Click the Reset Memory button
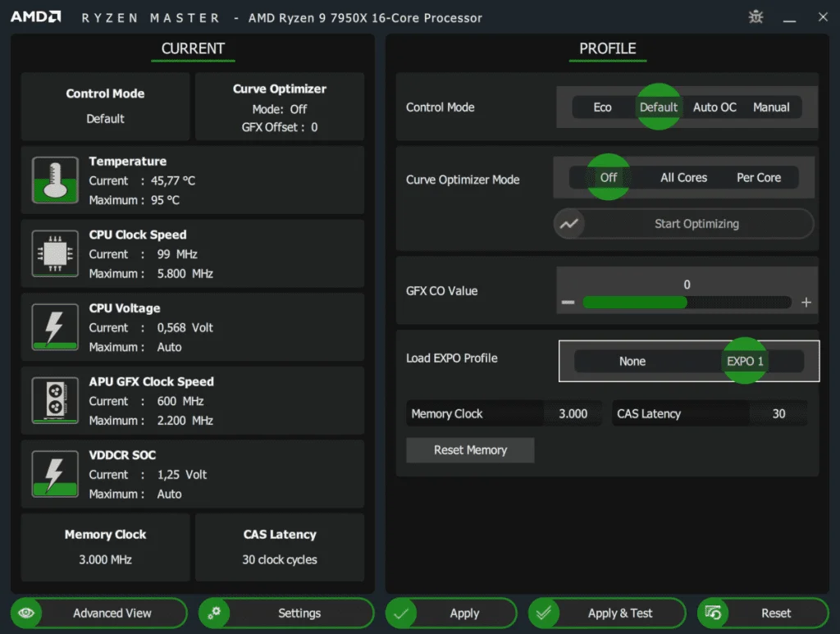The image size is (840, 634). point(470,449)
